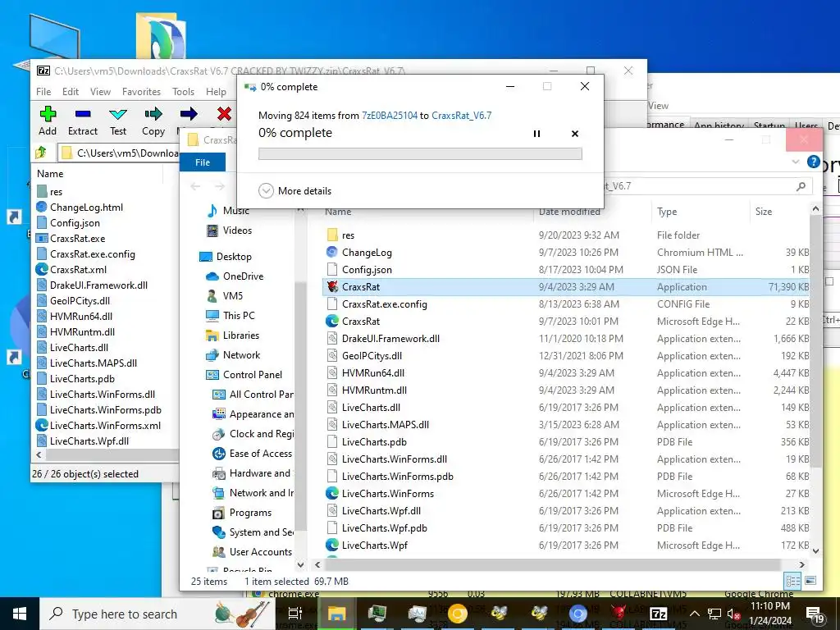Select Libraries in navigation pane
The height and width of the screenshot is (630, 840).
232,336
